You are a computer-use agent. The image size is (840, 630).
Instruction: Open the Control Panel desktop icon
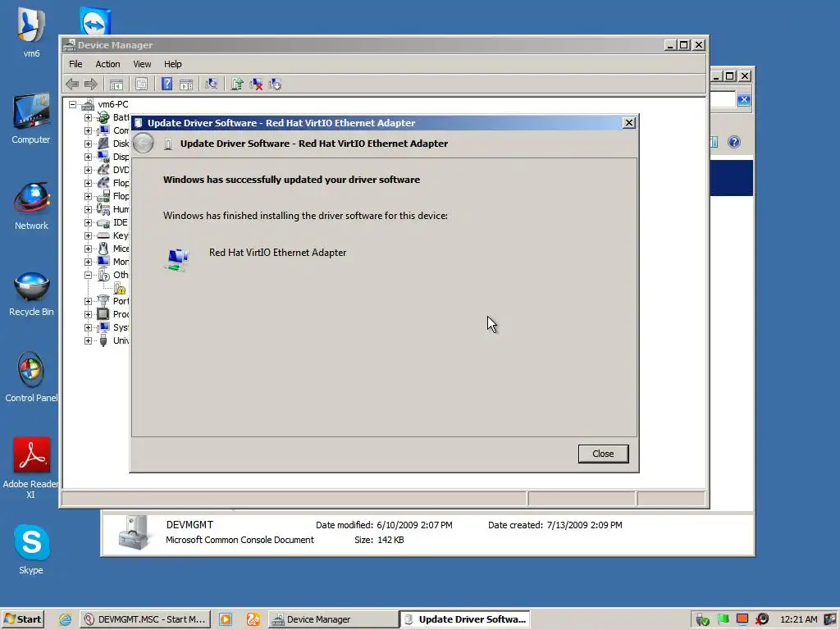[x=31, y=377]
